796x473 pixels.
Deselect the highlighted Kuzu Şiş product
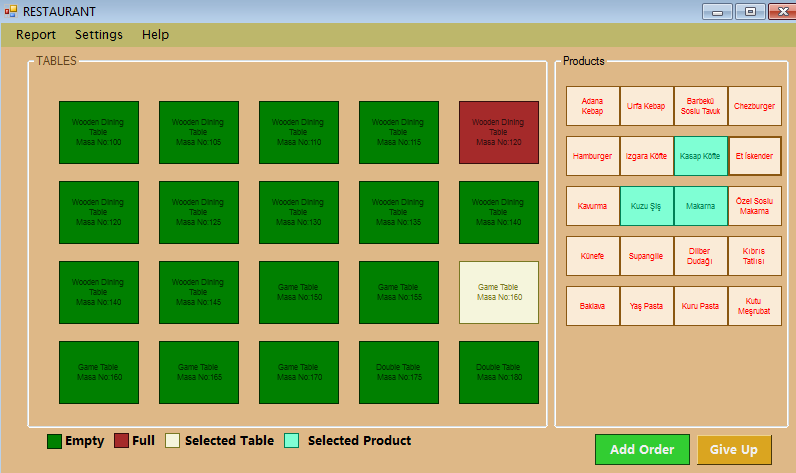646,206
